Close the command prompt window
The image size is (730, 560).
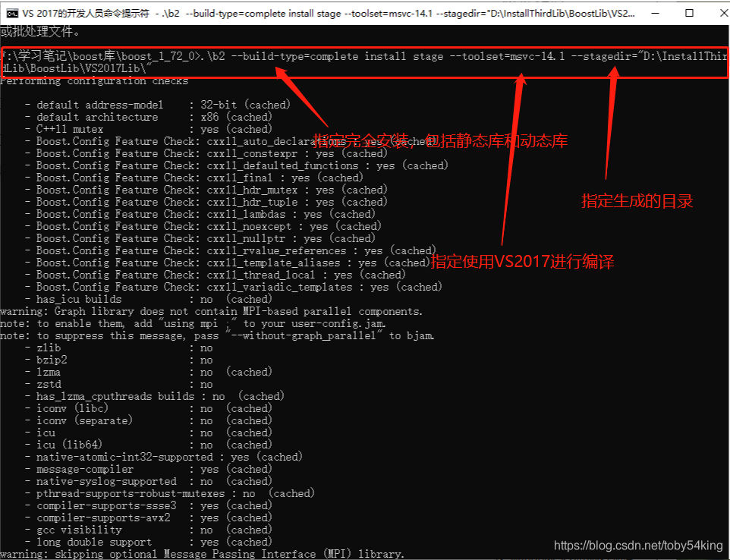[x=722, y=13]
